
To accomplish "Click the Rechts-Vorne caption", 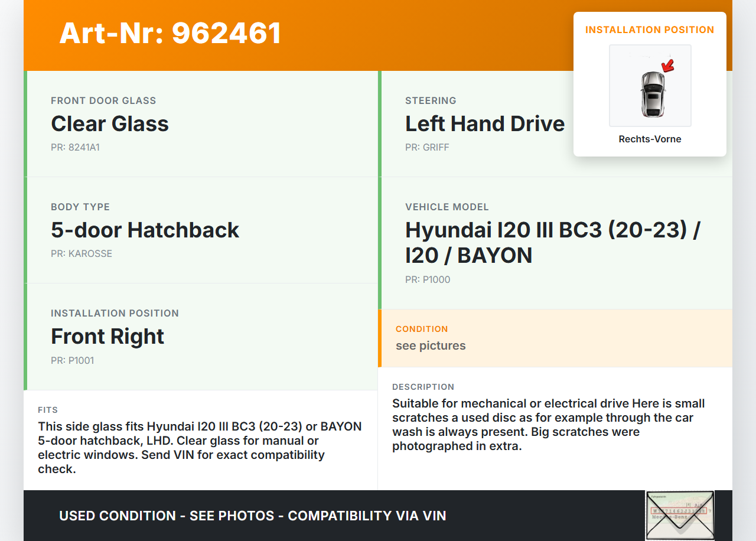I will pos(650,139).
